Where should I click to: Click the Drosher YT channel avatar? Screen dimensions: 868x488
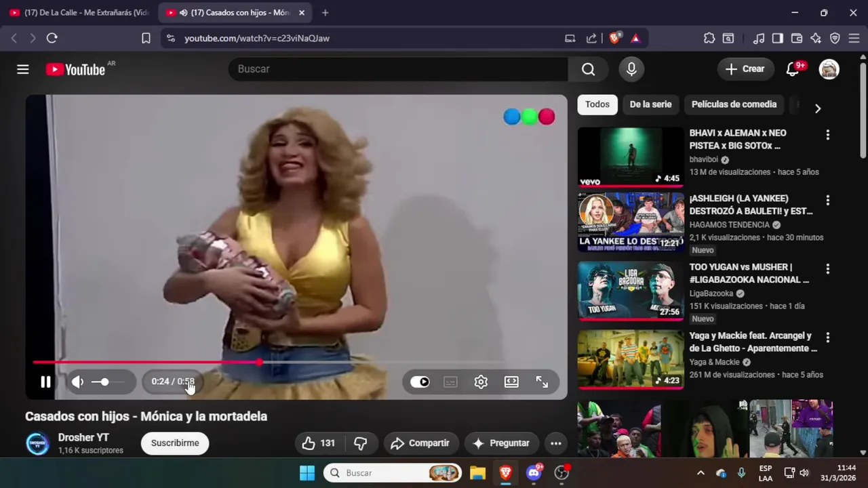tap(37, 443)
